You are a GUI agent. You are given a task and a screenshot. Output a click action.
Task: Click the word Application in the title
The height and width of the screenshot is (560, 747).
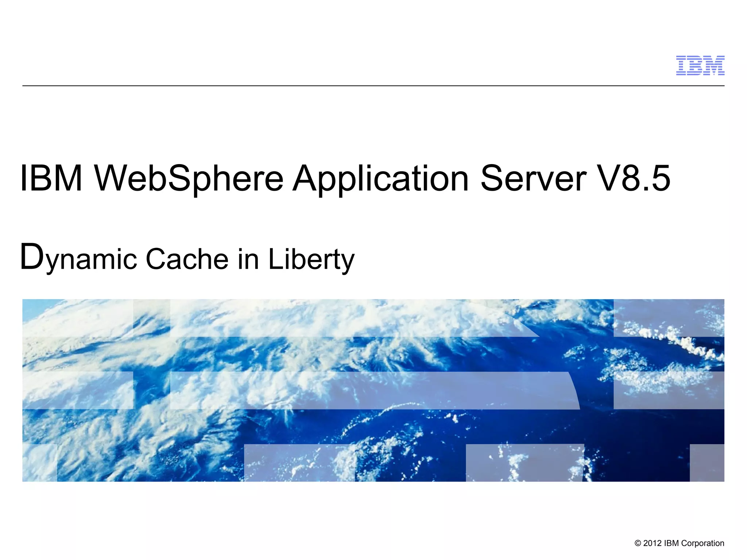coord(380,178)
